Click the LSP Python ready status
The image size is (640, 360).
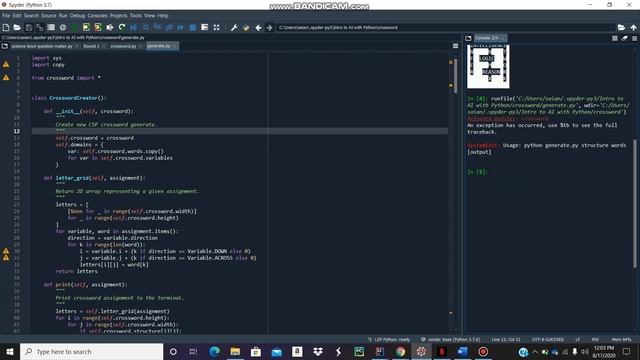click(x=389, y=340)
